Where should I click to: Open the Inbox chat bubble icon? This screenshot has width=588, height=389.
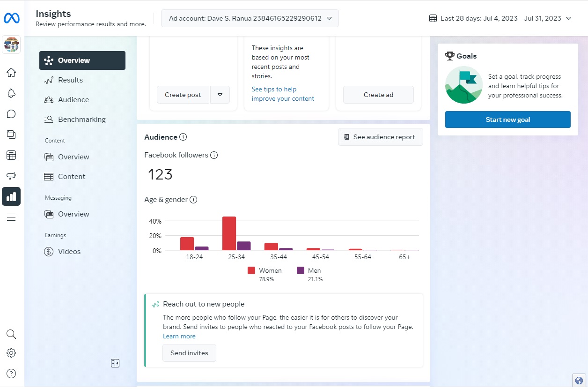point(11,114)
